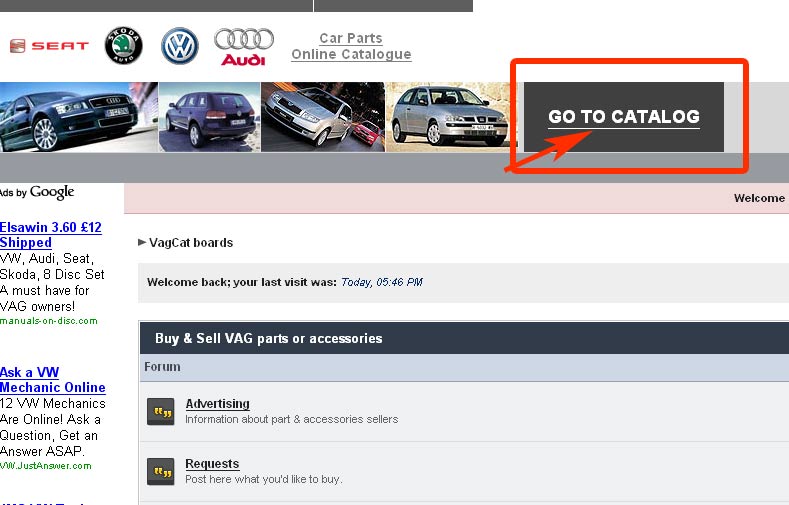789x505 pixels.
Task: Expand the VagCat boards arrow
Action: pyautogui.click(x=142, y=242)
